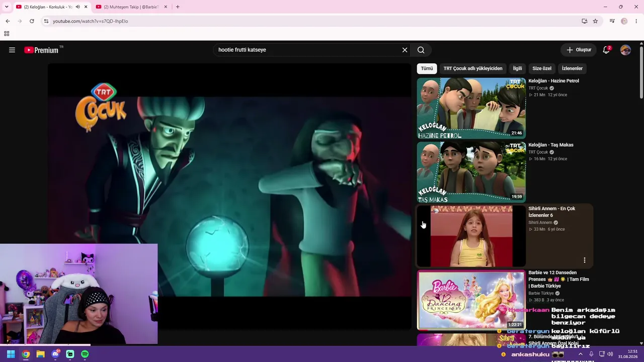Screen dimensions: 644x362
Task: Open the Chrome three-dot menu
Action: (x=636, y=21)
